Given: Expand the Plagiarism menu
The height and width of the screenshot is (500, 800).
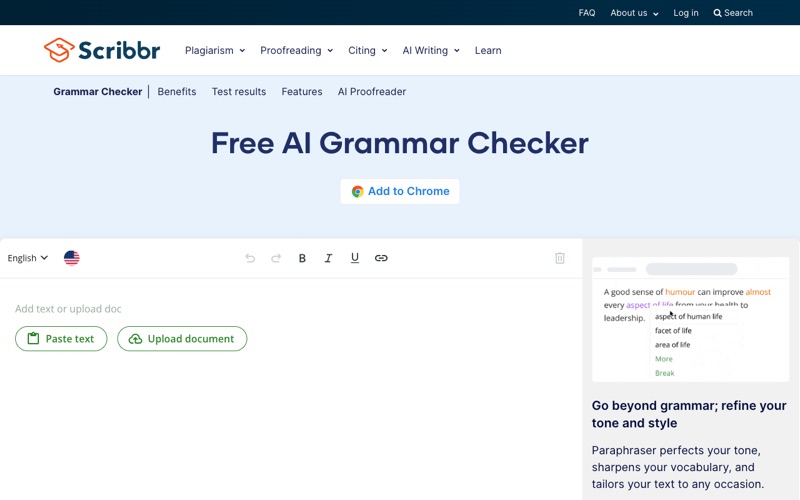Looking at the screenshot, I should (215, 51).
